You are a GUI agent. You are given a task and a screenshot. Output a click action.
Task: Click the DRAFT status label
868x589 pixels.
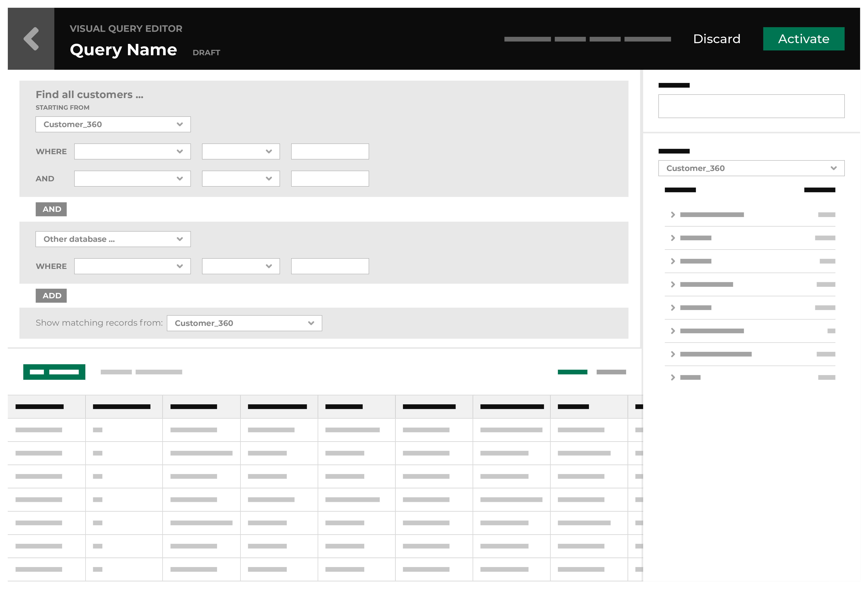(x=206, y=53)
